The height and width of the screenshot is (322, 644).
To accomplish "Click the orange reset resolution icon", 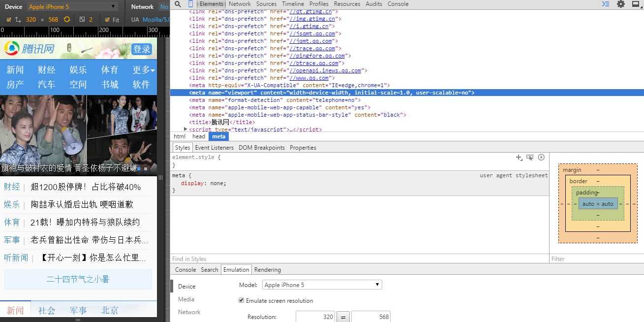I will (x=67, y=20).
